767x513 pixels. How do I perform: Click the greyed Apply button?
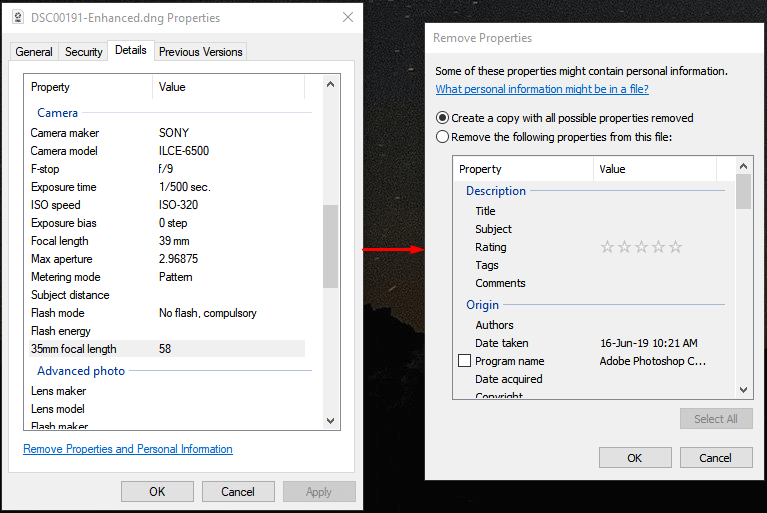coord(319,491)
